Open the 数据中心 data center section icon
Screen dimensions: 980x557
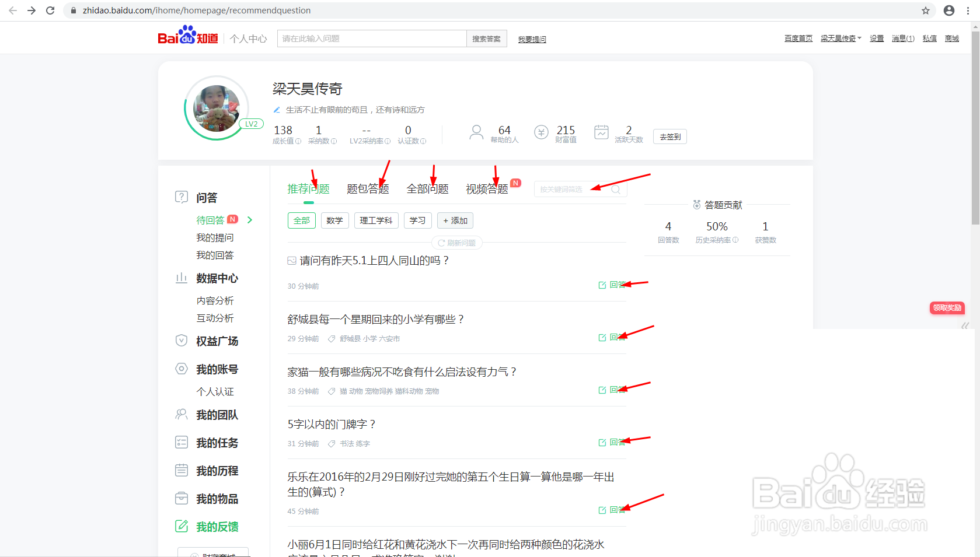pyautogui.click(x=182, y=278)
